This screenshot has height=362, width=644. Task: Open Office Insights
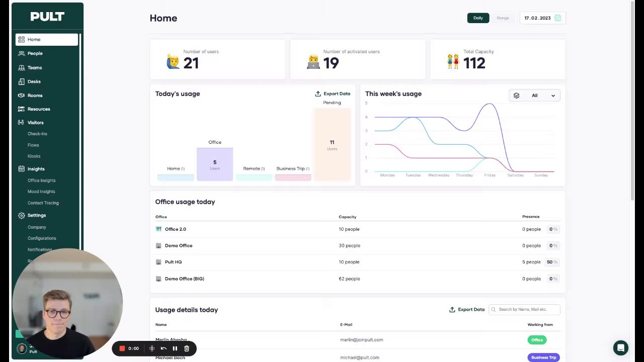(42, 180)
